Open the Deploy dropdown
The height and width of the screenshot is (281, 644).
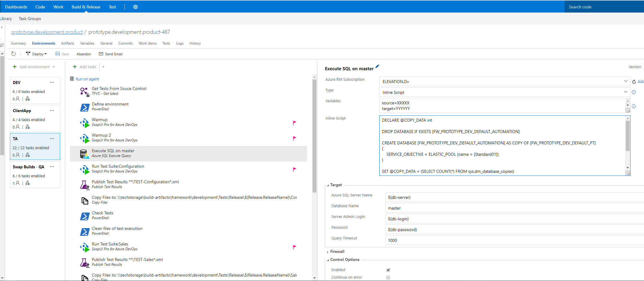[x=36, y=54]
